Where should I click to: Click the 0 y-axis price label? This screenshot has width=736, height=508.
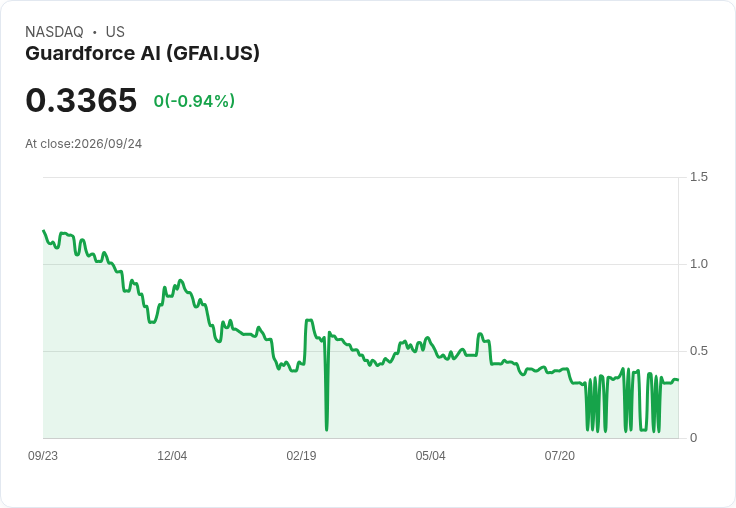tap(693, 438)
